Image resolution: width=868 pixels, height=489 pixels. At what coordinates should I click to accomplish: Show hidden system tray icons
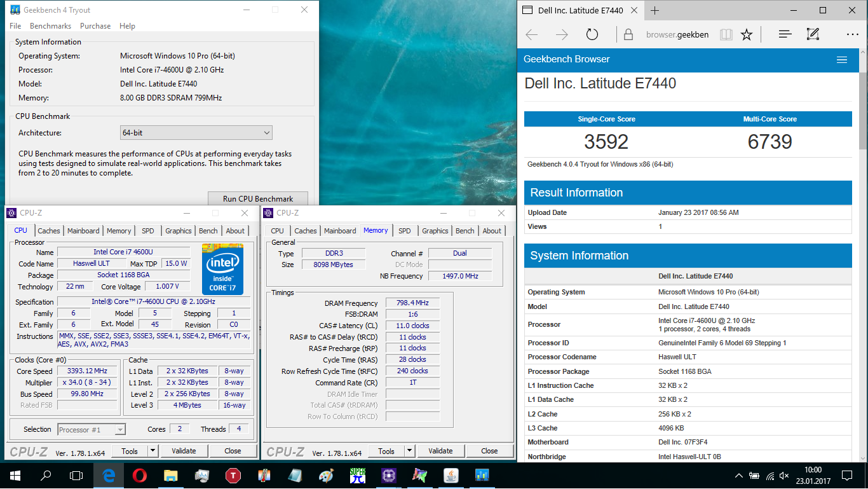(738, 475)
